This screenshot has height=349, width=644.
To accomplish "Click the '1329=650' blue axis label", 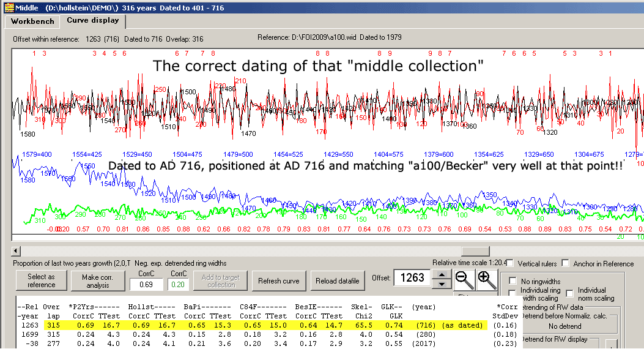I will 539,154.
